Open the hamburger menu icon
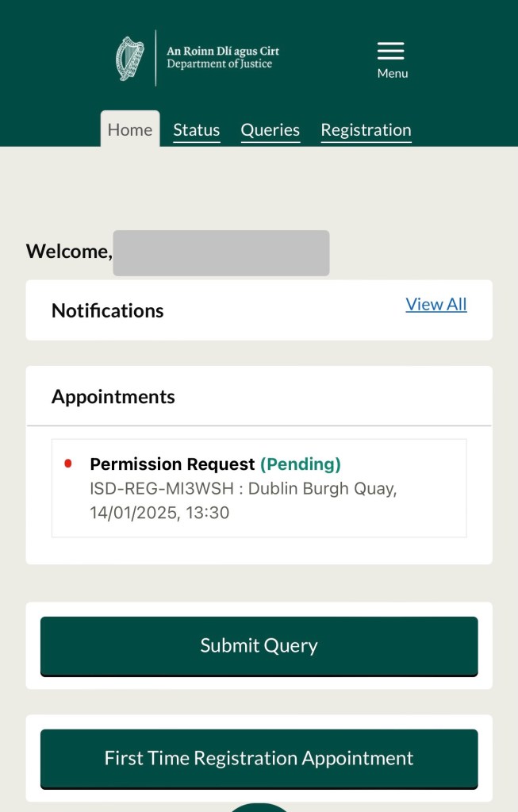518x812 pixels. click(x=390, y=51)
